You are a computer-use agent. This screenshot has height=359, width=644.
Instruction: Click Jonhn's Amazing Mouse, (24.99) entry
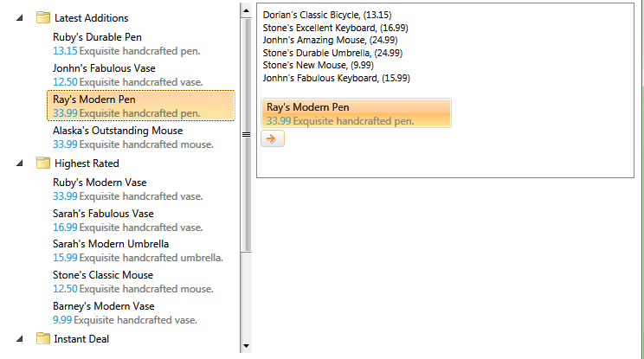coord(330,40)
